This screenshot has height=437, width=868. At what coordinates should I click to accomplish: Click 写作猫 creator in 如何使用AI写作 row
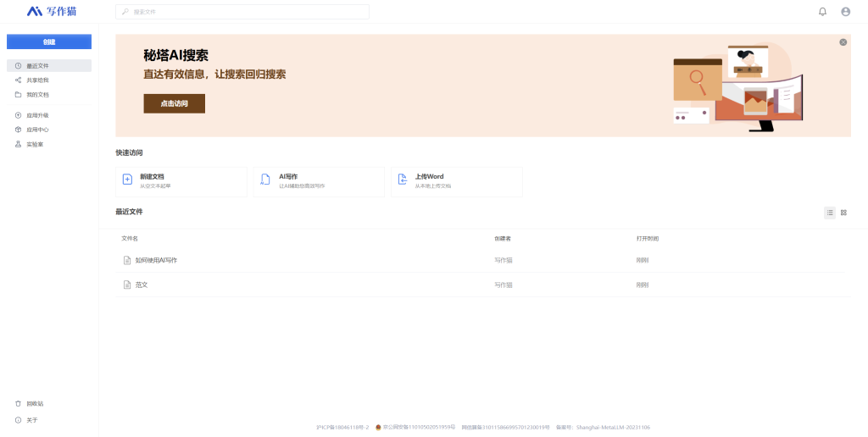(x=504, y=260)
